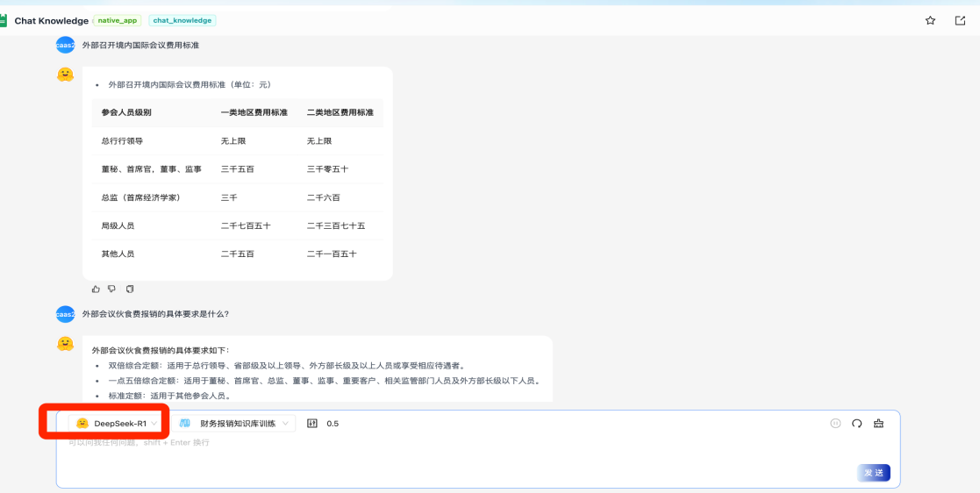This screenshot has height=493, width=980.
Task: Click the Chat Knowledge app logo icon
Action: click(x=4, y=21)
